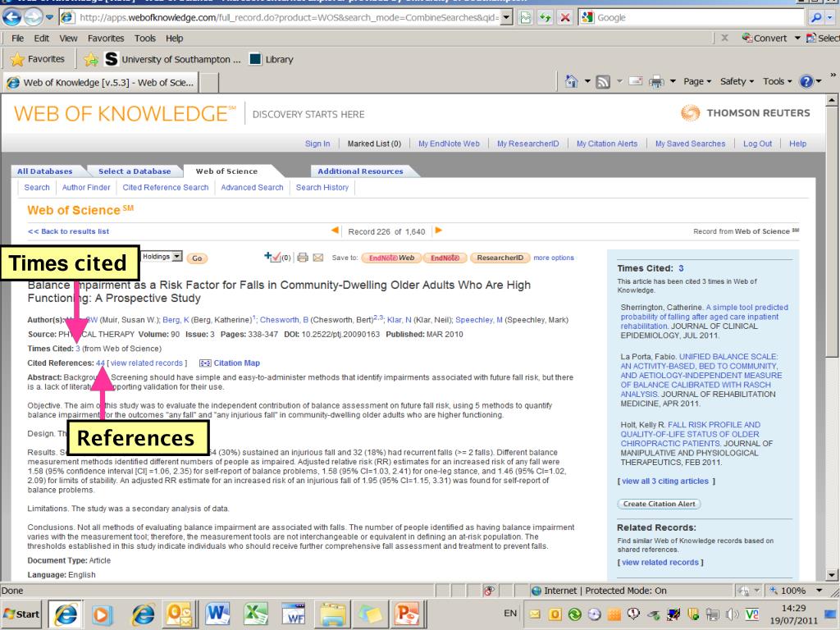Click the email record envelope icon
The width and height of the screenshot is (840, 630).
coord(318,258)
